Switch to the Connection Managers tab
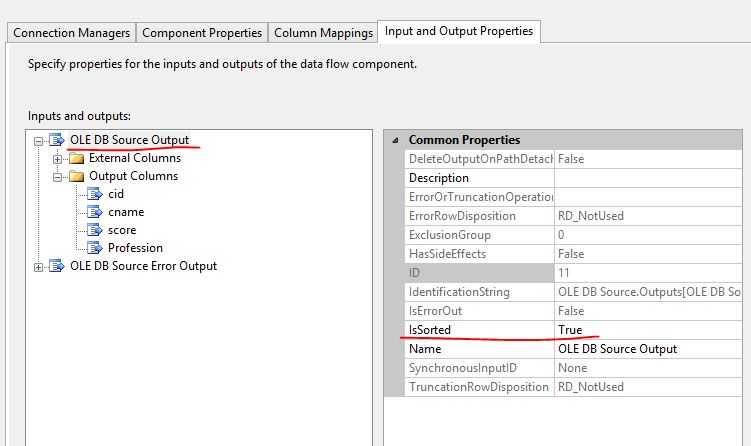The height and width of the screenshot is (446, 751). tap(71, 33)
